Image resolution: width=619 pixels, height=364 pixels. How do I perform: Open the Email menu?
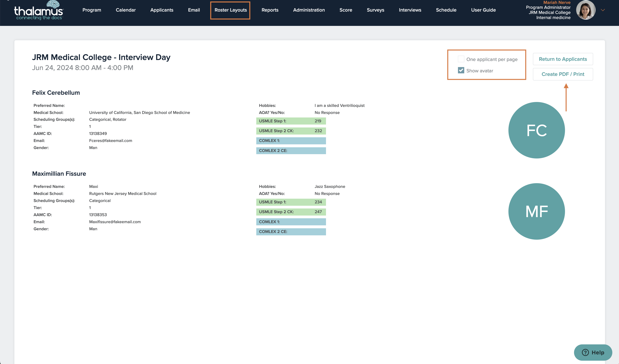pos(194,10)
